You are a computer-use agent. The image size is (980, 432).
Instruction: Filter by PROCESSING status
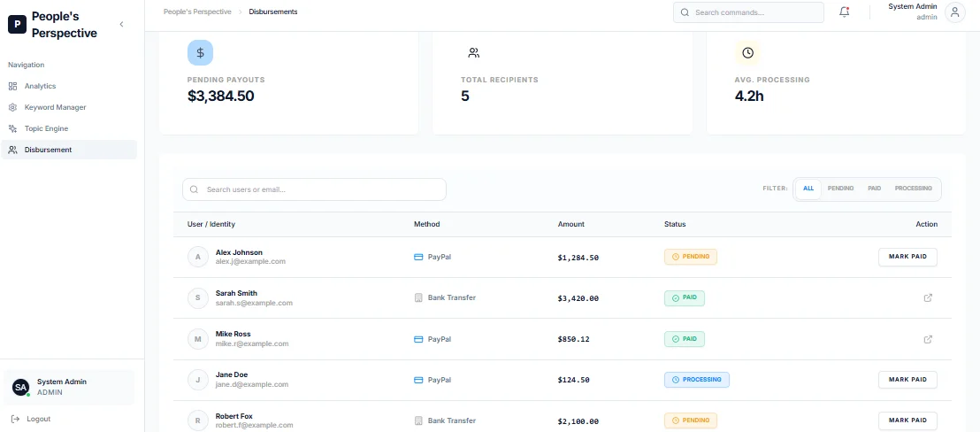913,189
